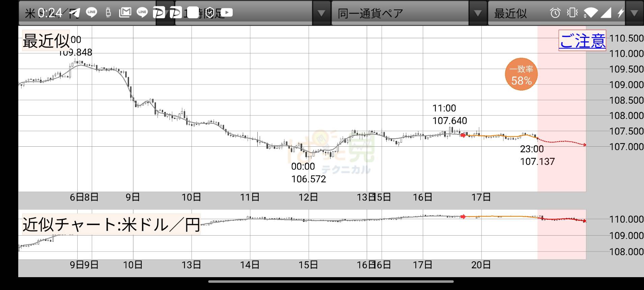Click the 109.000 value on lower chart axis
The height and width of the screenshot is (290, 644).
pos(626,236)
